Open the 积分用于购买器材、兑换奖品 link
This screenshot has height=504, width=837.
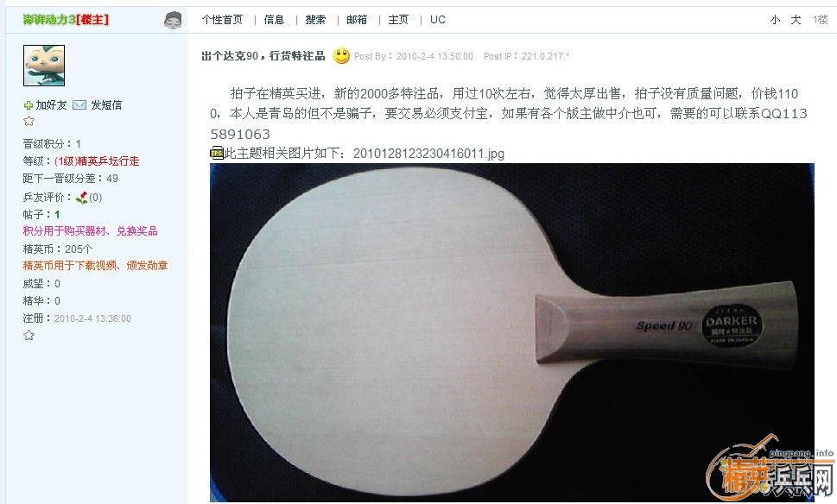click(x=90, y=231)
